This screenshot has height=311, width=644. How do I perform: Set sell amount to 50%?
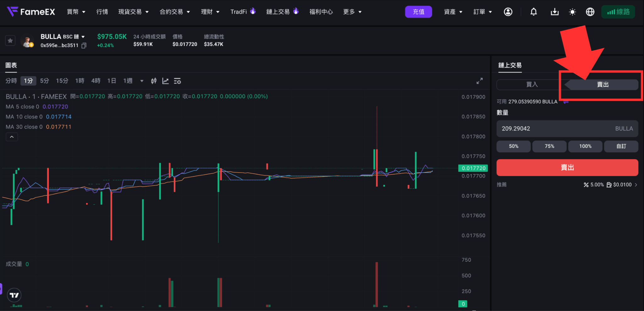[x=514, y=146]
